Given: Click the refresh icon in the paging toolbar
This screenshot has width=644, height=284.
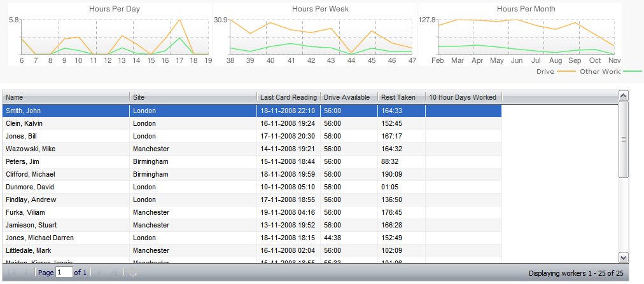Looking at the screenshot, I should 132,273.
